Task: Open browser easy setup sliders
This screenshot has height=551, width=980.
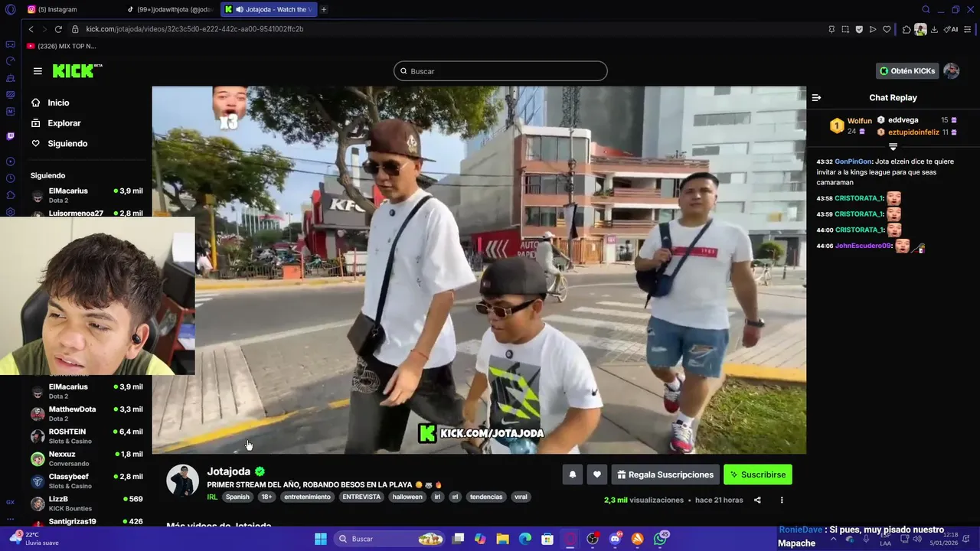Action: [x=969, y=29]
